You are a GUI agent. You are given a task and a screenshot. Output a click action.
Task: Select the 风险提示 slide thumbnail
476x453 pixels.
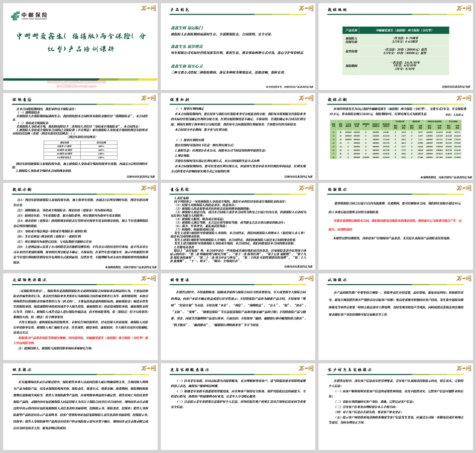[396, 316]
